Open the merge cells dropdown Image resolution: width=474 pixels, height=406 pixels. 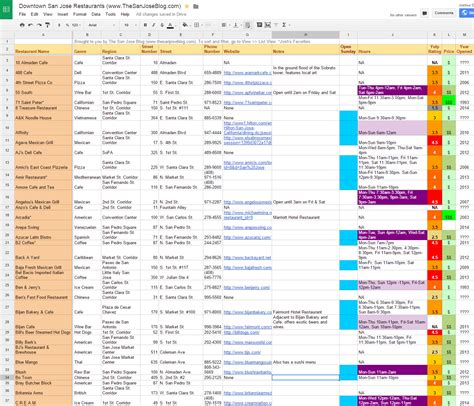[x=209, y=25]
